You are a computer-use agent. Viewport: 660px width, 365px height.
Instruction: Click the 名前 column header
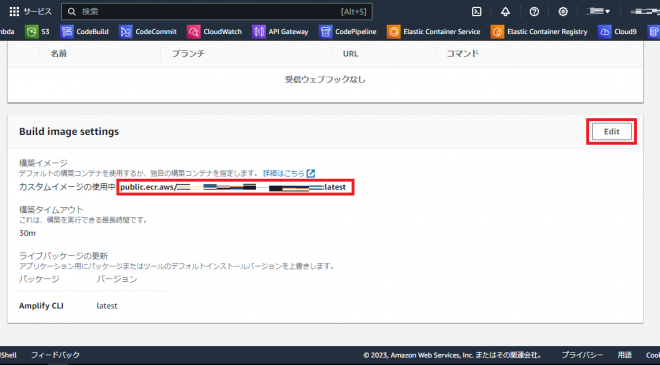click(x=59, y=53)
